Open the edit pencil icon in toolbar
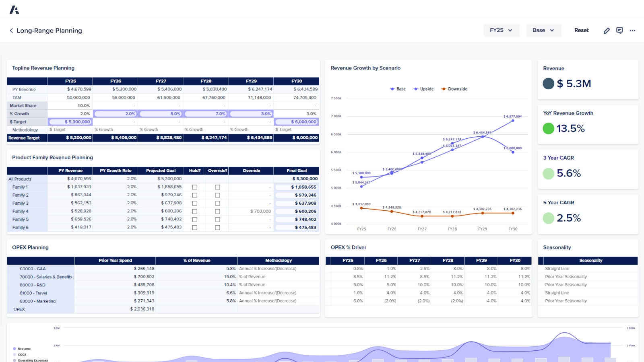The image size is (644, 362). [x=607, y=30]
